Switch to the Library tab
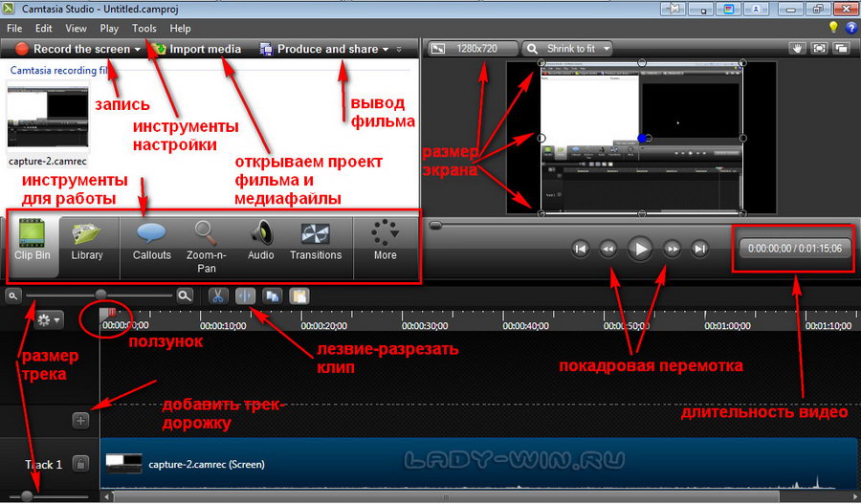This screenshot has height=504, width=861. coord(87,240)
